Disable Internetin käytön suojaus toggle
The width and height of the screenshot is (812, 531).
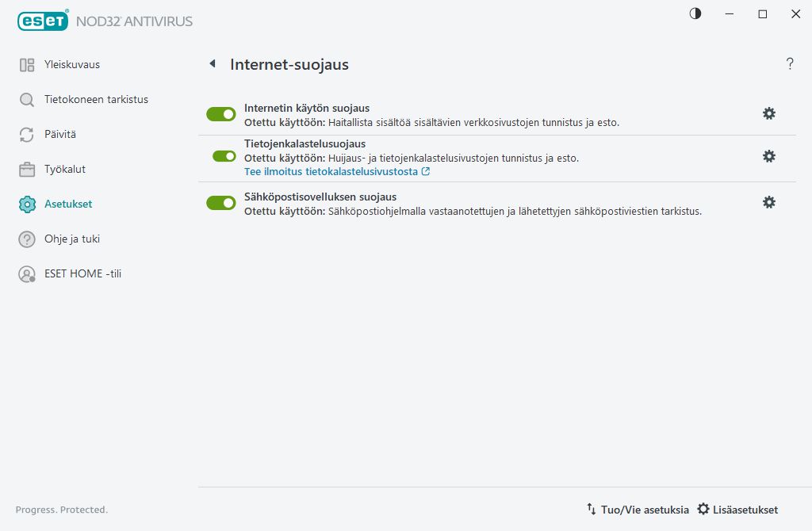click(x=221, y=114)
